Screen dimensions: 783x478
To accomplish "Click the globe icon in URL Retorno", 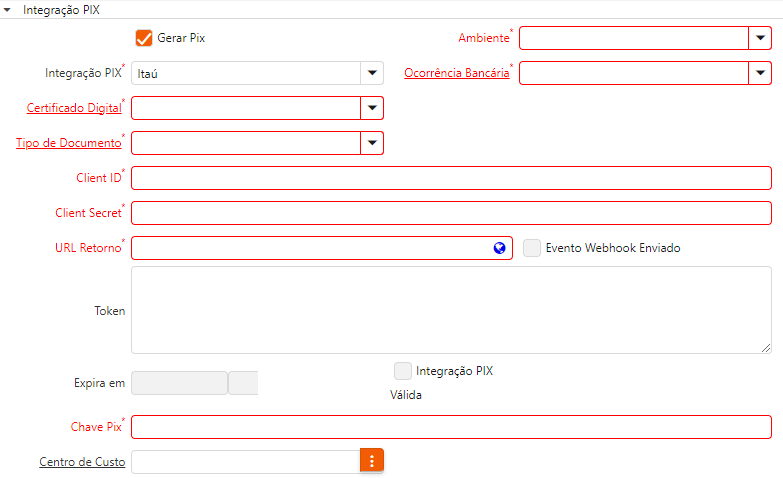I will pyautogui.click(x=499, y=248).
